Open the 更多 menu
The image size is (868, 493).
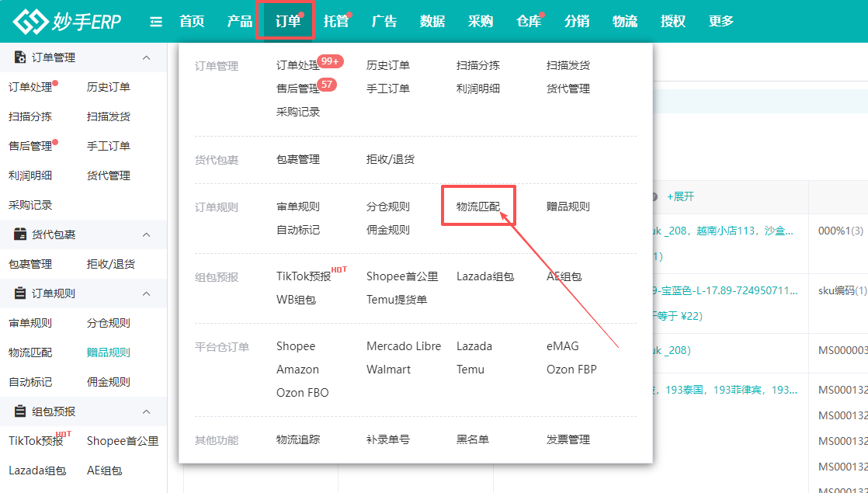coord(719,21)
